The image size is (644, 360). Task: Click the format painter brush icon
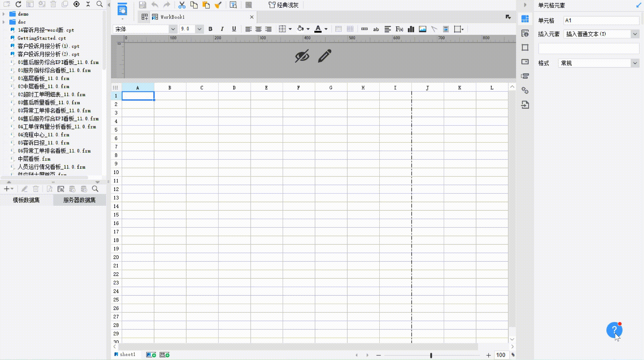pyautogui.click(x=218, y=5)
